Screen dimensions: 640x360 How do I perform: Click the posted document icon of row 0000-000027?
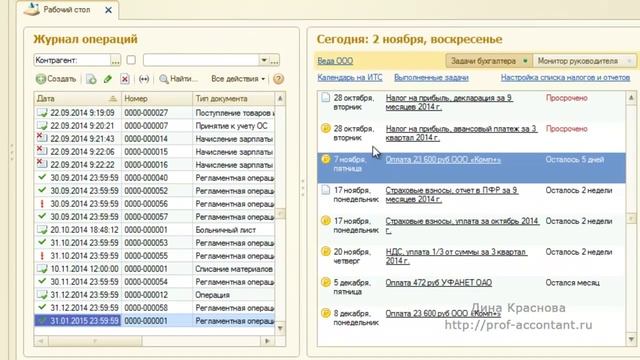[x=42, y=113]
